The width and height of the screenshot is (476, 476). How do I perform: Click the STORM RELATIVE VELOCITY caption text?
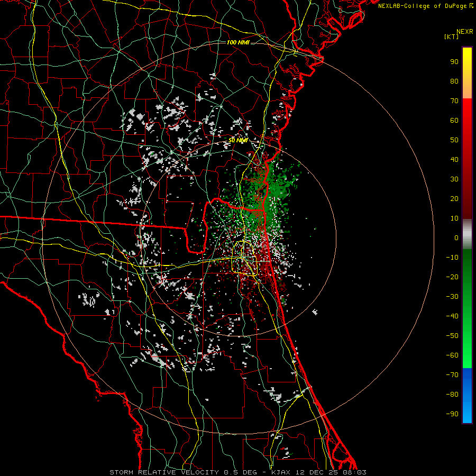pyautogui.click(x=164, y=472)
